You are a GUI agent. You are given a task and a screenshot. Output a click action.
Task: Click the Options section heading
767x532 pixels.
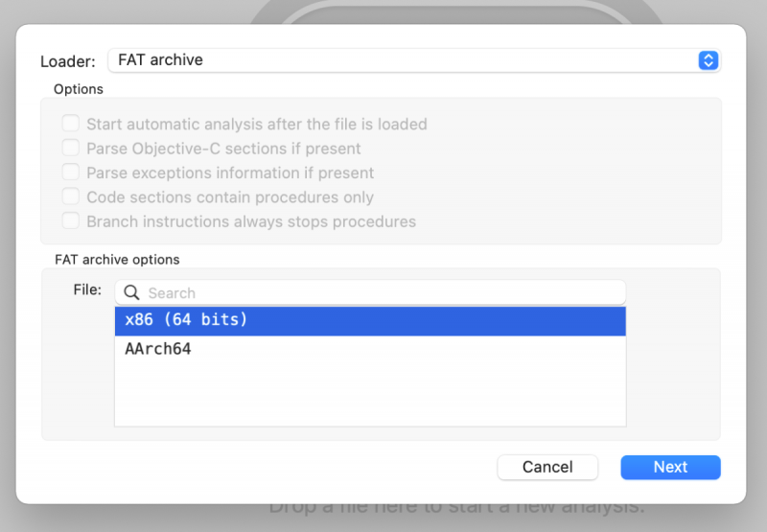click(x=79, y=89)
